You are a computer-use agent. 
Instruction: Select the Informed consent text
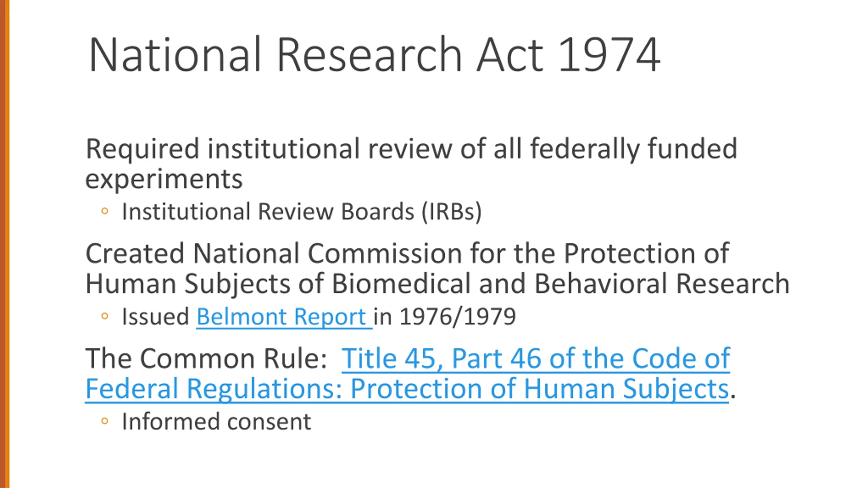[217, 421]
